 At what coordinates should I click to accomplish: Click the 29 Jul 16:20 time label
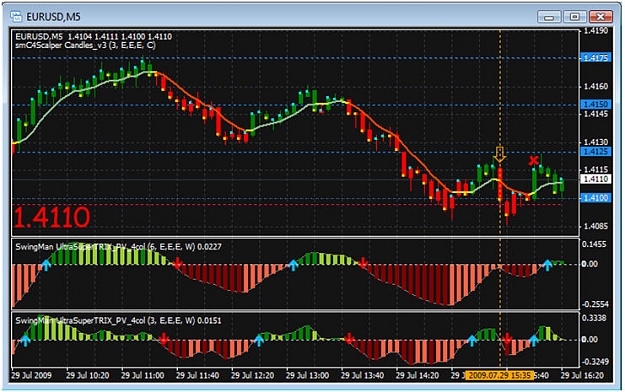[x=582, y=376]
